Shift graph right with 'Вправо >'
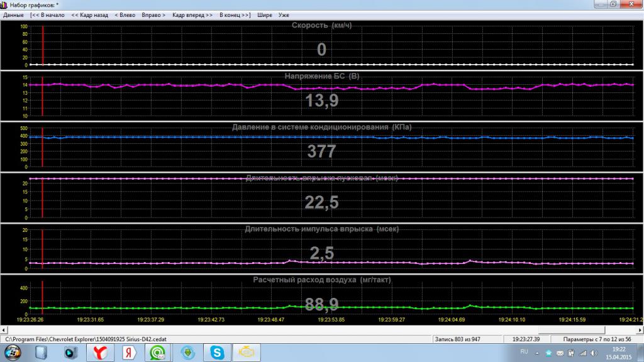 click(x=153, y=15)
